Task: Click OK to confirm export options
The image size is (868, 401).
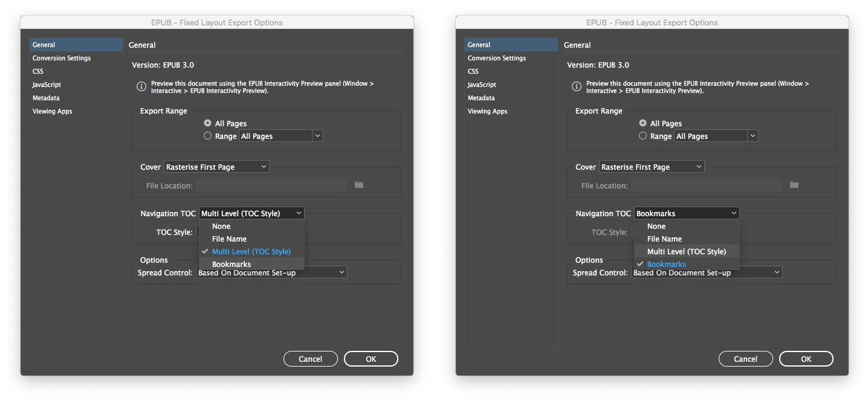Action: tap(371, 358)
